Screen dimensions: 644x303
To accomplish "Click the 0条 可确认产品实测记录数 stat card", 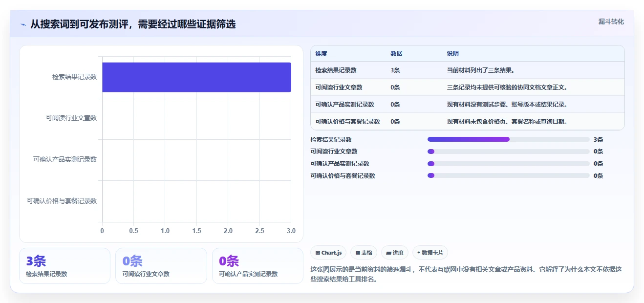I will [258, 266].
